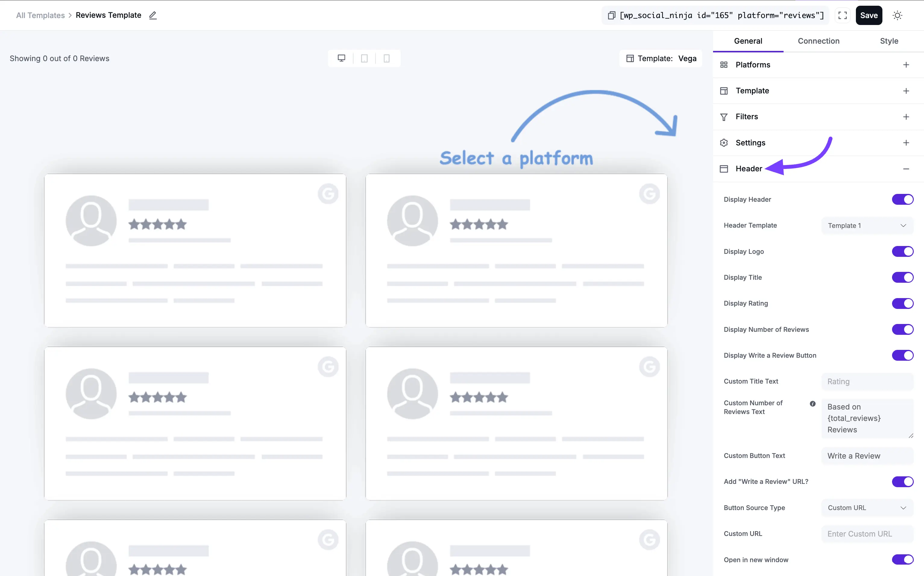The width and height of the screenshot is (924, 576).
Task: Copy the wp_social_ninja shortcode
Action: [611, 15]
